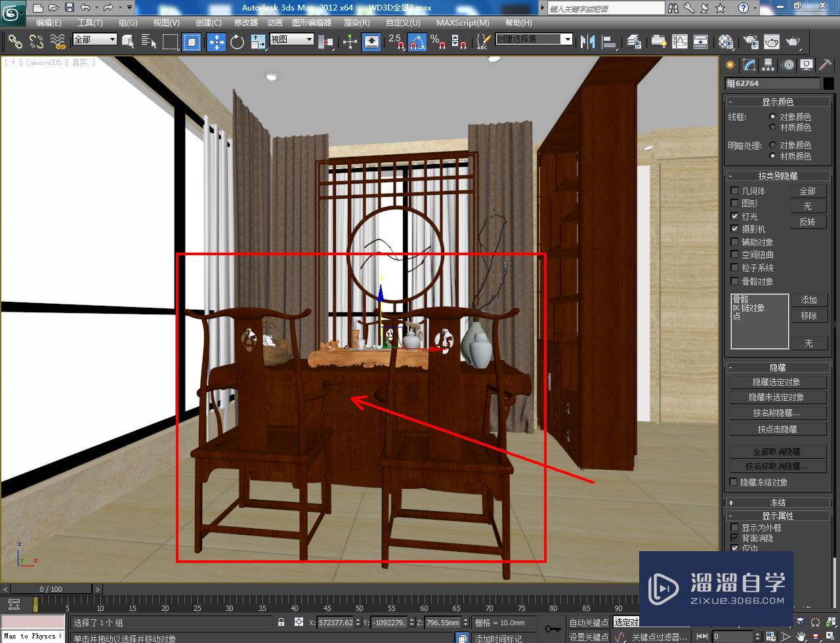
Task: Toggle Window/Crossing selection mode
Action: (192, 42)
